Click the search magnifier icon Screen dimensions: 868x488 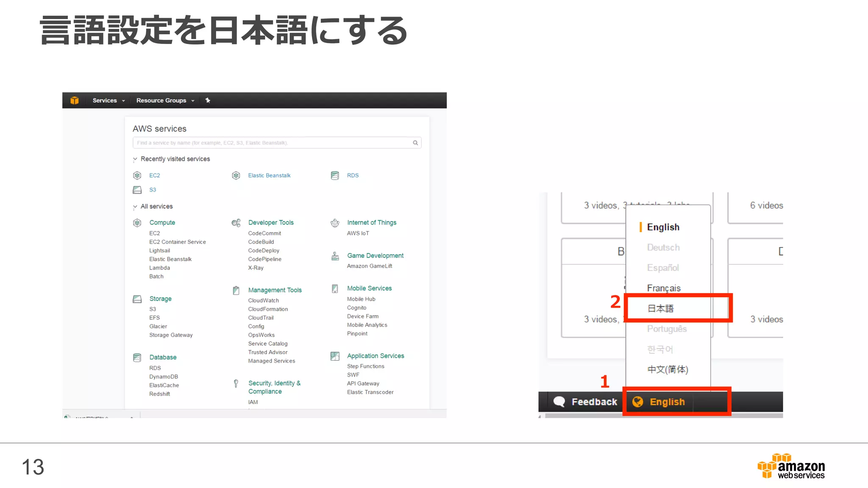pyautogui.click(x=415, y=143)
